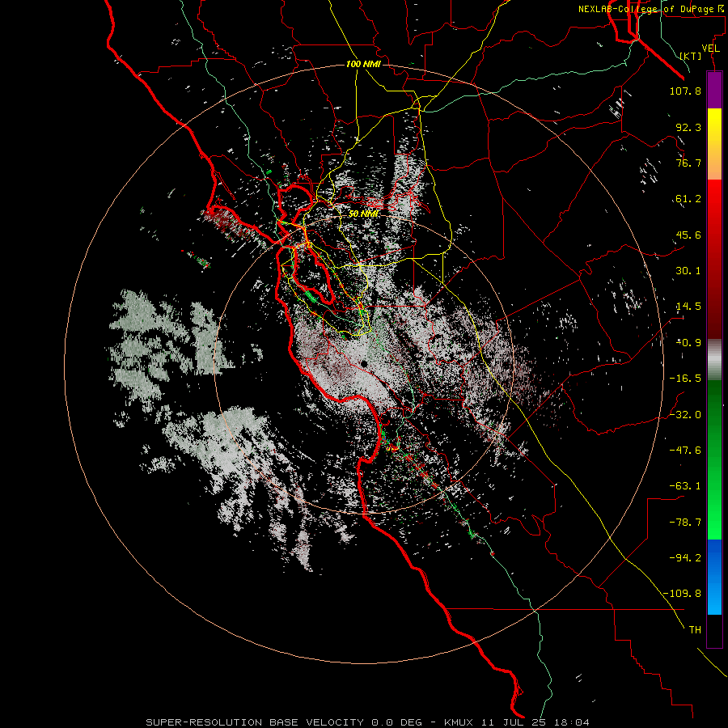The height and width of the screenshot is (728, 728).
Task: Select the -47.6 legend value
Action: pos(685,451)
